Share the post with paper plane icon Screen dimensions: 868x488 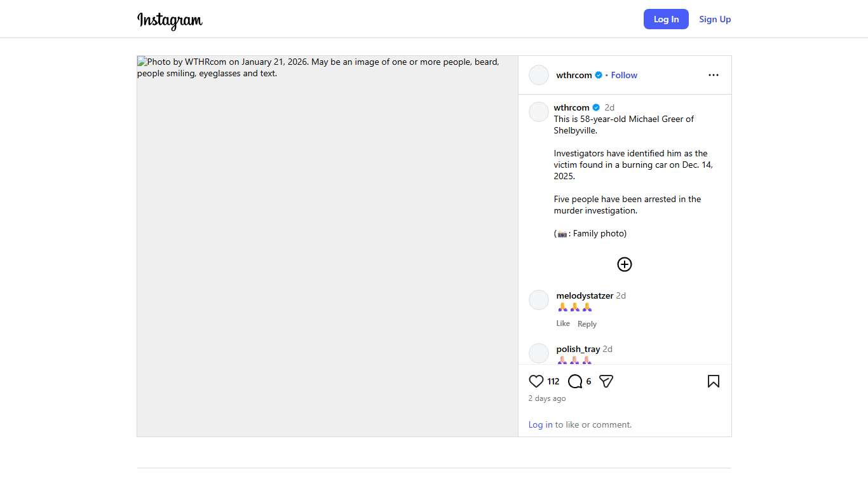[x=606, y=381]
